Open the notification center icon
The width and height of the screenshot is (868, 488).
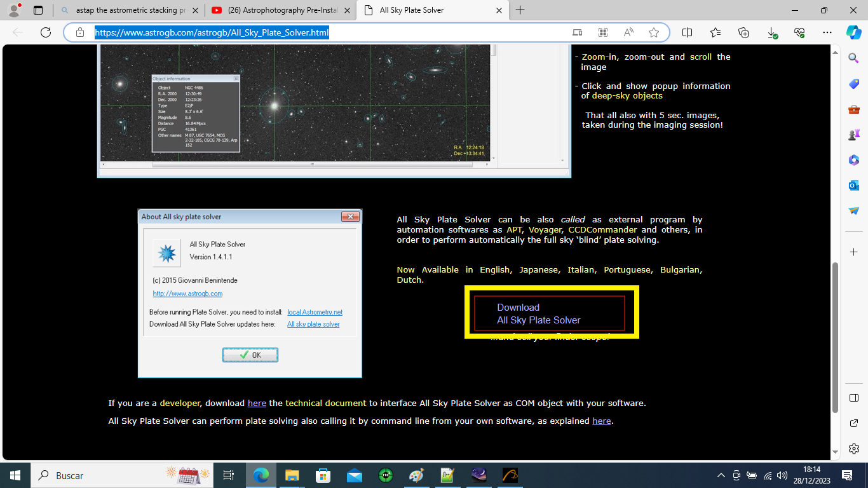(847, 475)
